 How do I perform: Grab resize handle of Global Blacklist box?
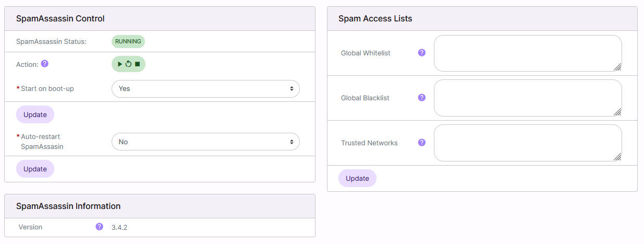coord(617,112)
